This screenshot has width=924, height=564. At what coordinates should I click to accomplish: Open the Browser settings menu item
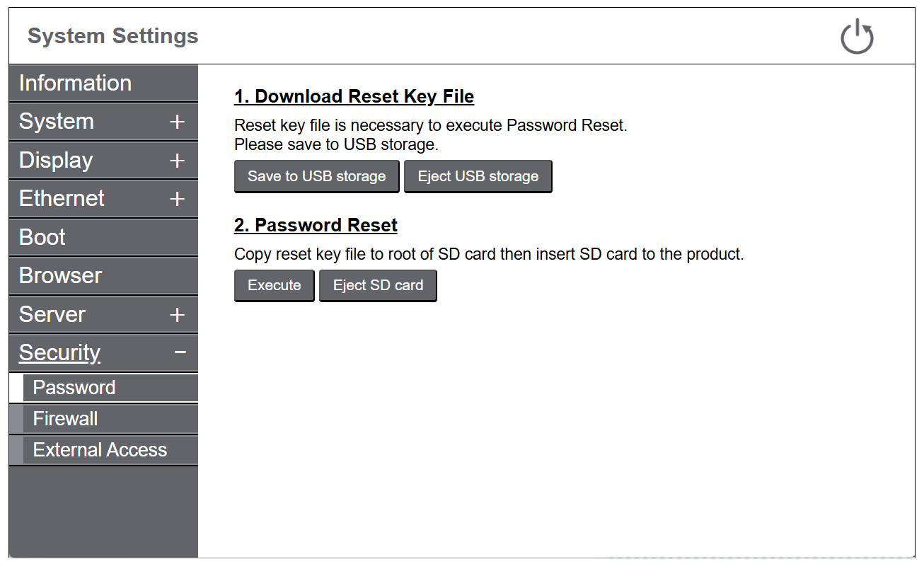coord(61,275)
